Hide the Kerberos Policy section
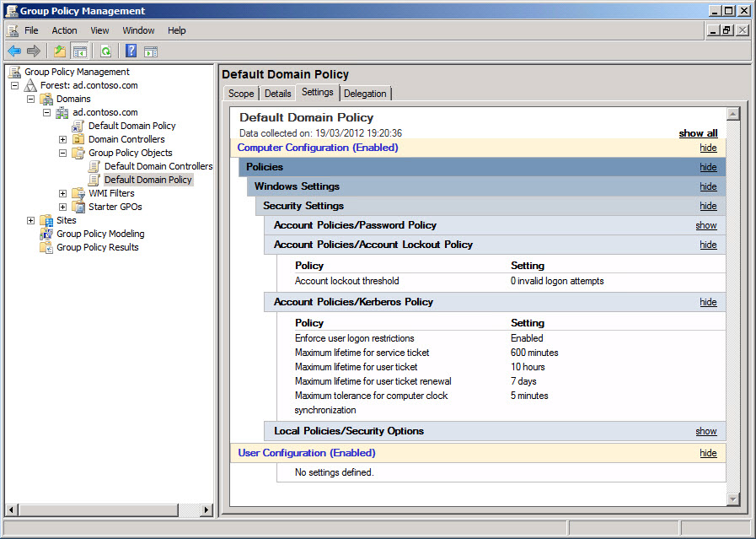 (x=707, y=302)
